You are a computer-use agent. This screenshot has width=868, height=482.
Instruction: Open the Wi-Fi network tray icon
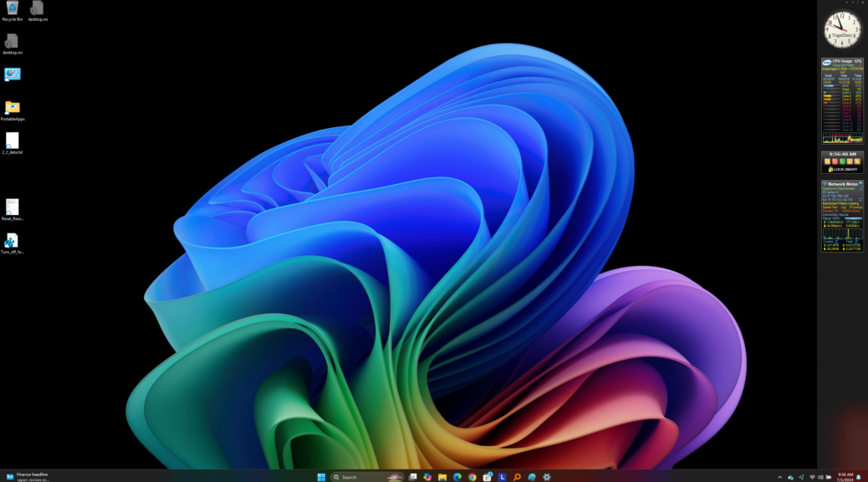click(812, 477)
